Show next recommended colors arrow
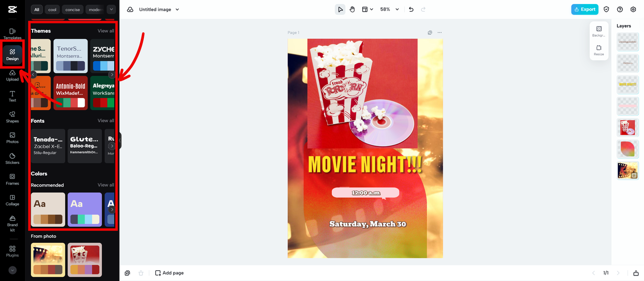 (112, 210)
